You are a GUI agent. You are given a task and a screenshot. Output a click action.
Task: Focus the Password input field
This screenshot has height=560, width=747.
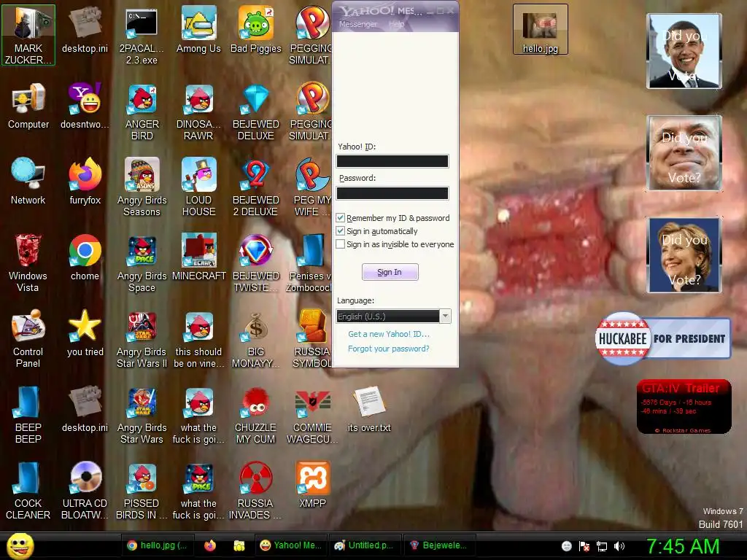392,192
